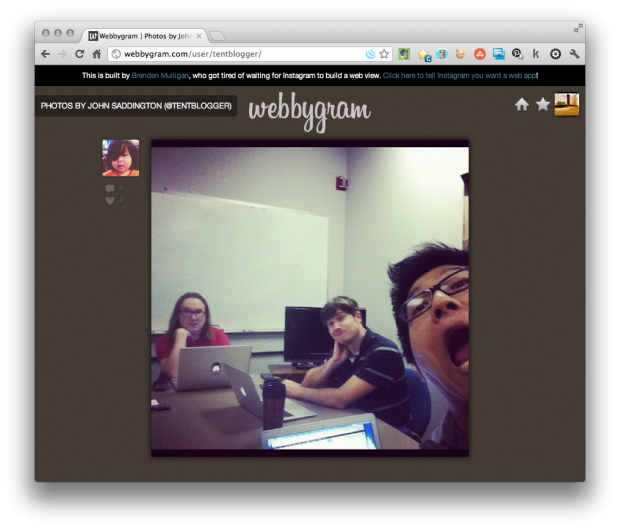Bookmark the page with the star icon
Viewport: 620px width, 530px height.
[384, 54]
